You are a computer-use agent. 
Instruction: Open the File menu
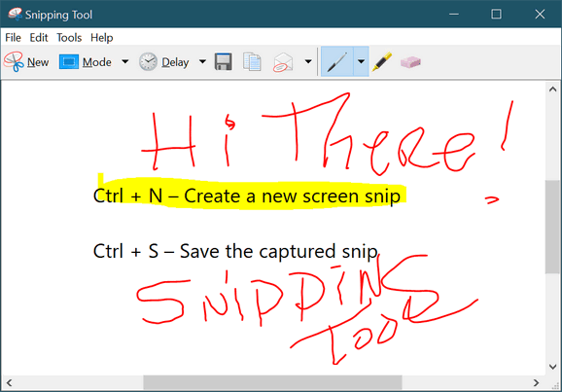(x=13, y=38)
